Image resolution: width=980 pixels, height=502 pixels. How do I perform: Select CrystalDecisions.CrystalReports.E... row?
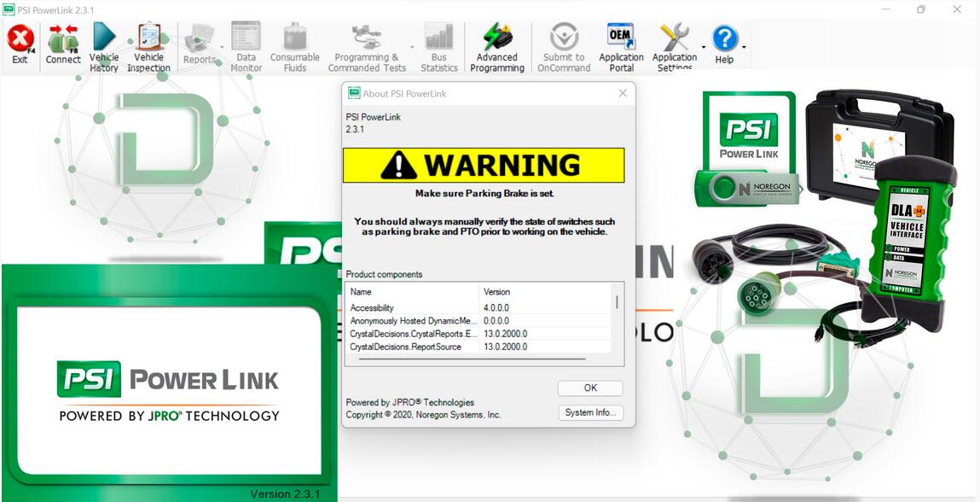pos(478,334)
